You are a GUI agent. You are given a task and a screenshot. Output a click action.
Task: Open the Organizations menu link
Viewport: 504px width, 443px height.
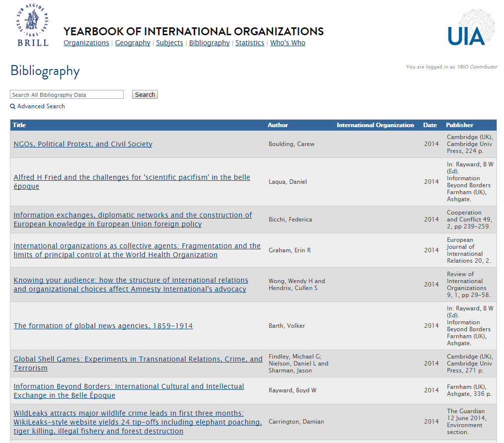click(x=86, y=43)
